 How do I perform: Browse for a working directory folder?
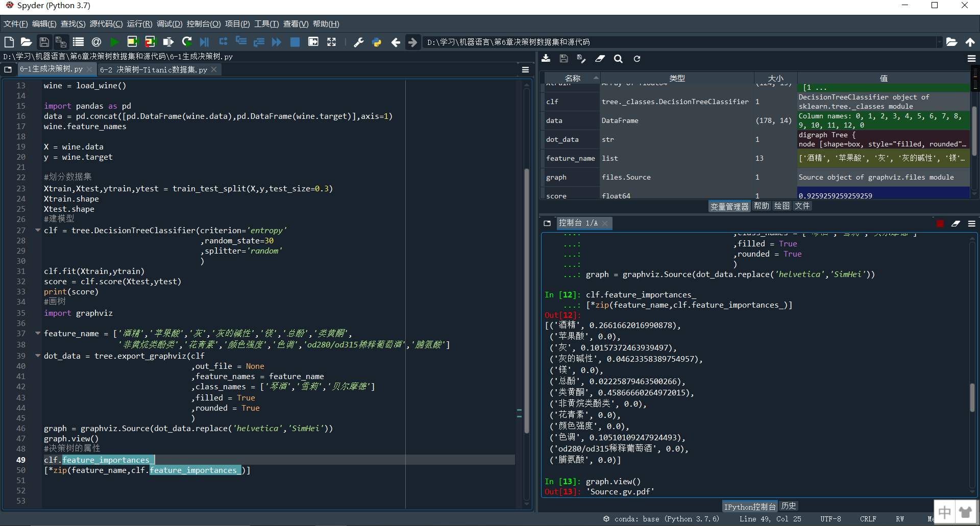(951, 42)
